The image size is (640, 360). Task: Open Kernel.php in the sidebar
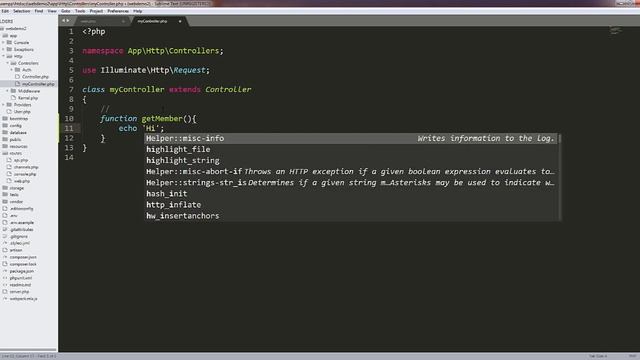28,98
